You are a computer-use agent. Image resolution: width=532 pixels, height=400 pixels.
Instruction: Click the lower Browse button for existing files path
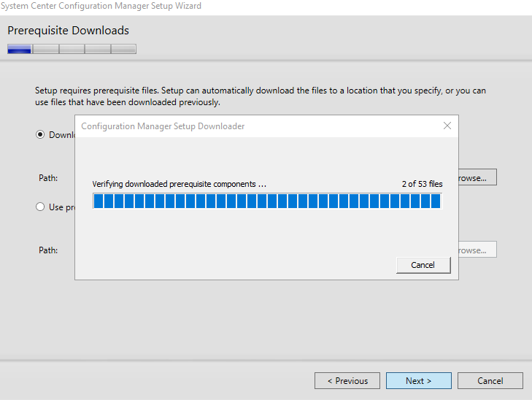pyautogui.click(x=478, y=250)
